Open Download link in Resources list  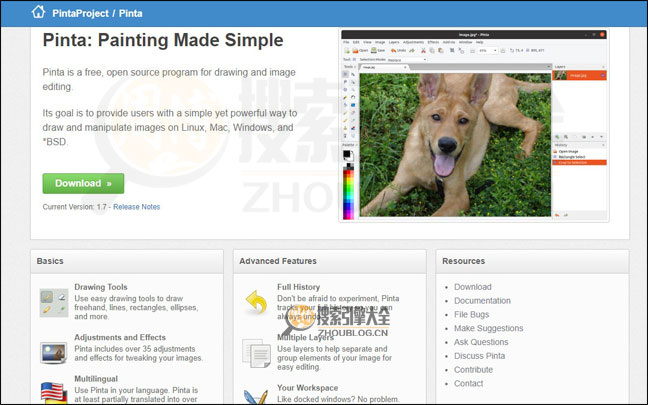[473, 287]
